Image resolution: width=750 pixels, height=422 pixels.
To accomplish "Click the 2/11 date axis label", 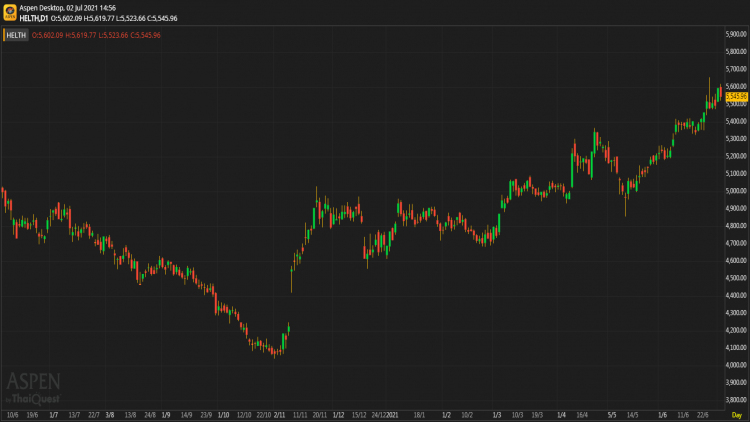I will pos(279,415).
